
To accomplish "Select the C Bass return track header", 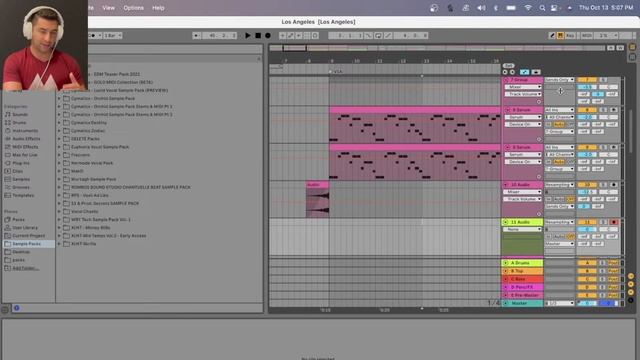I will pos(522,279).
